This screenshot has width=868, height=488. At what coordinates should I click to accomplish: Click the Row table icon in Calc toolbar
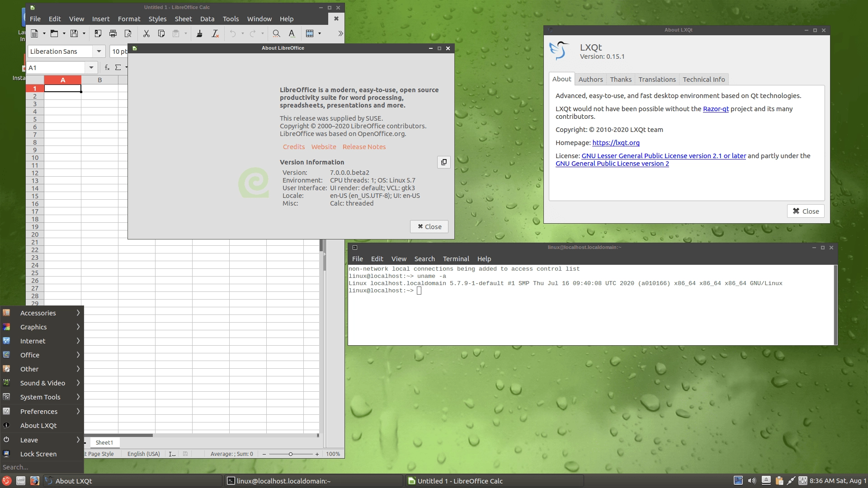click(x=310, y=33)
